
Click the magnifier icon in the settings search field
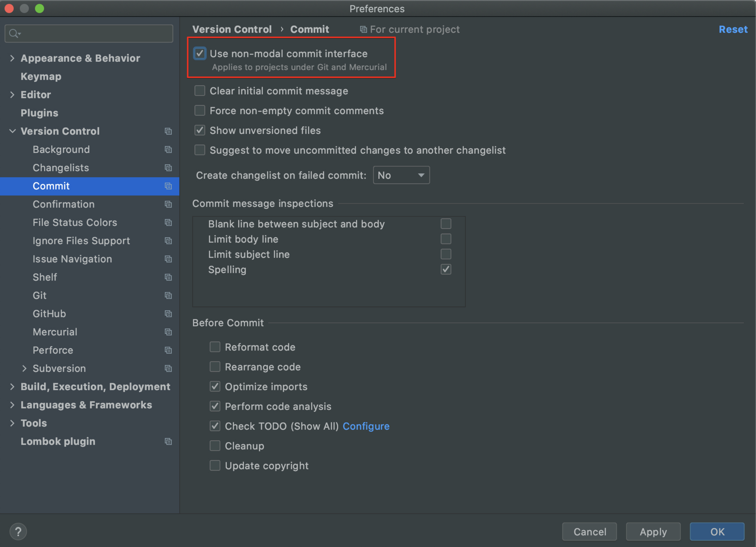(x=14, y=33)
